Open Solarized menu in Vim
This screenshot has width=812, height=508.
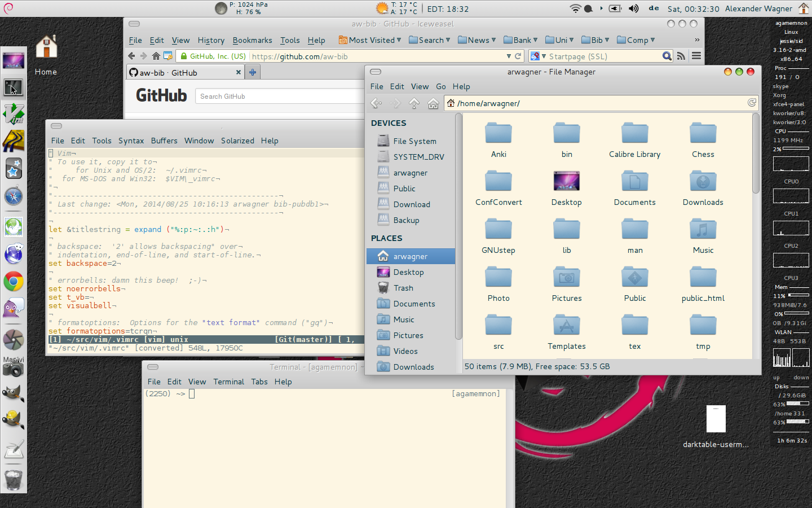[237, 141]
